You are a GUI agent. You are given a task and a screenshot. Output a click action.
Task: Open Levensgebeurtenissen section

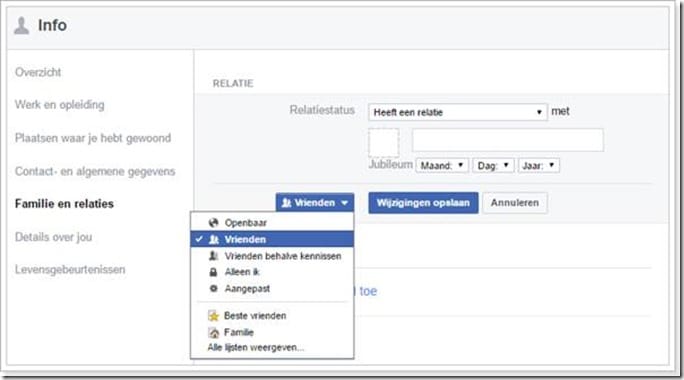(x=70, y=270)
